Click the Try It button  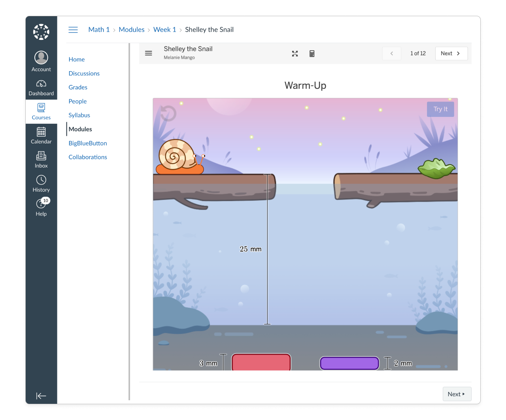440,109
